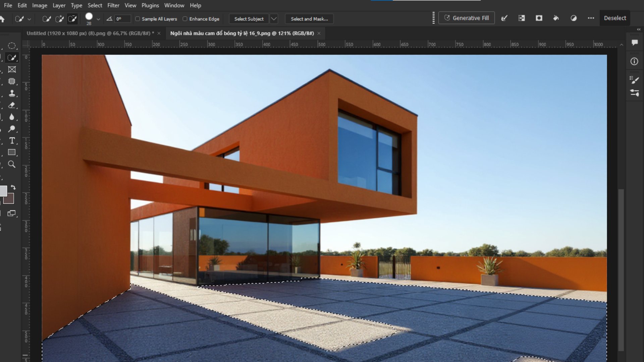The image size is (644, 362).
Task: Click Select and Mask button
Action: click(x=309, y=19)
